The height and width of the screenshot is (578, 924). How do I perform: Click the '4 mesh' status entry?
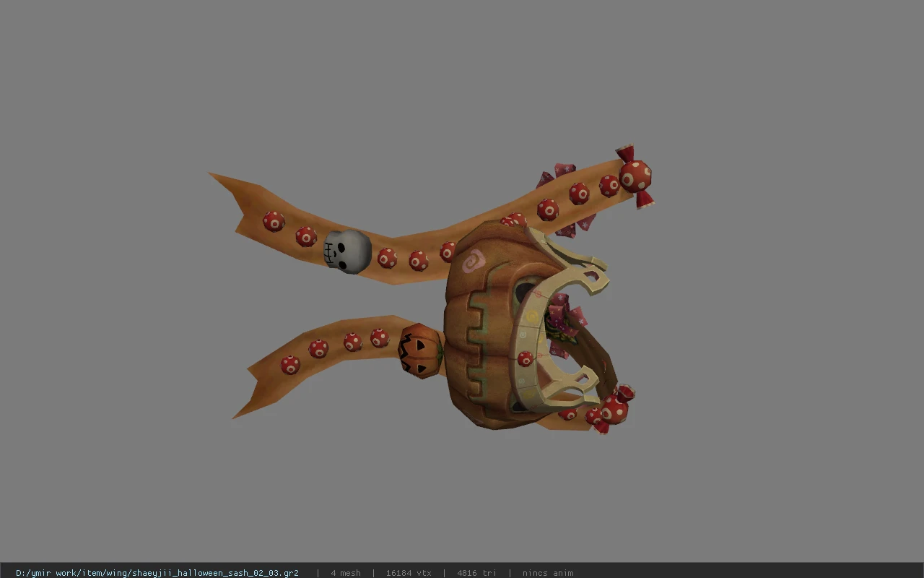point(346,573)
